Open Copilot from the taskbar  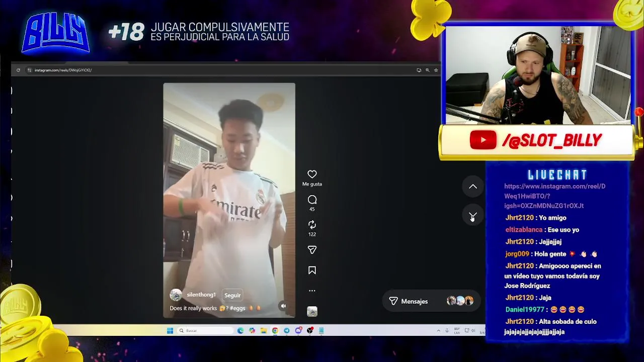tap(252, 330)
